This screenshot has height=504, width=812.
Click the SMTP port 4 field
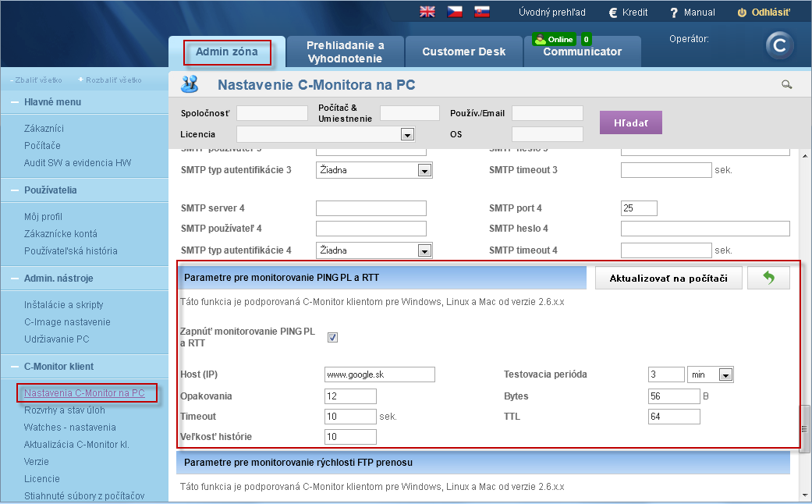[x=639, y=208]
